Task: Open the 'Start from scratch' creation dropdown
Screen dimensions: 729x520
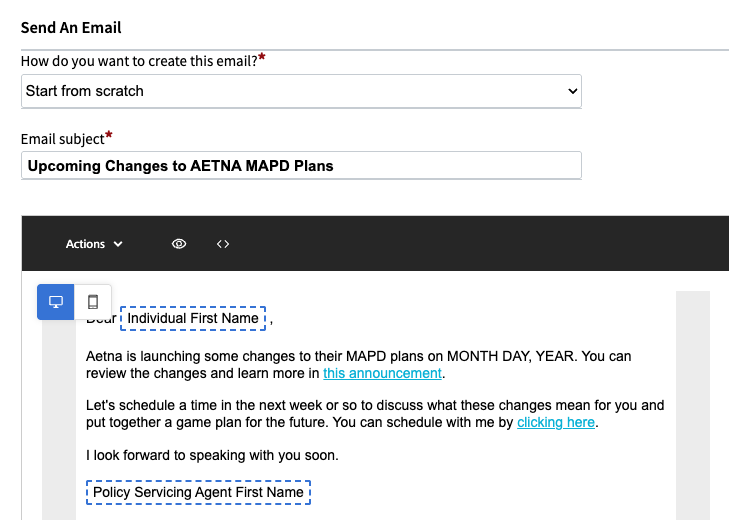Action: (301, 91)
